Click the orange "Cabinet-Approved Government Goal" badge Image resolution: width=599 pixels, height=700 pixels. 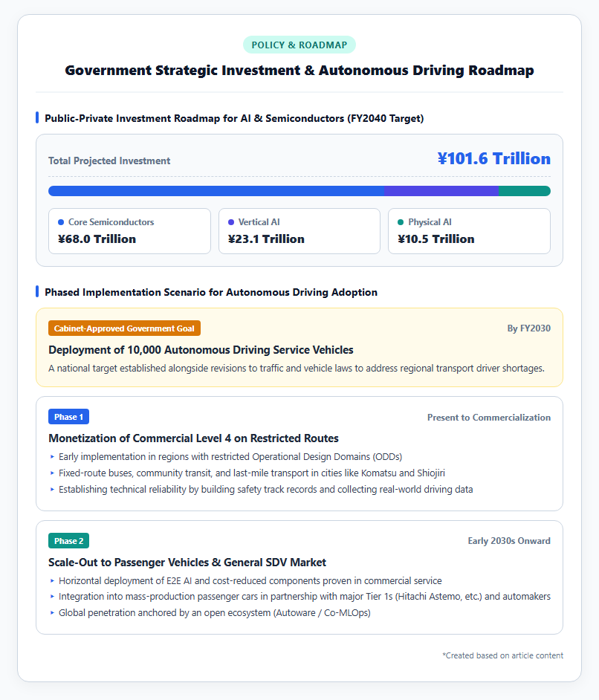125,328
